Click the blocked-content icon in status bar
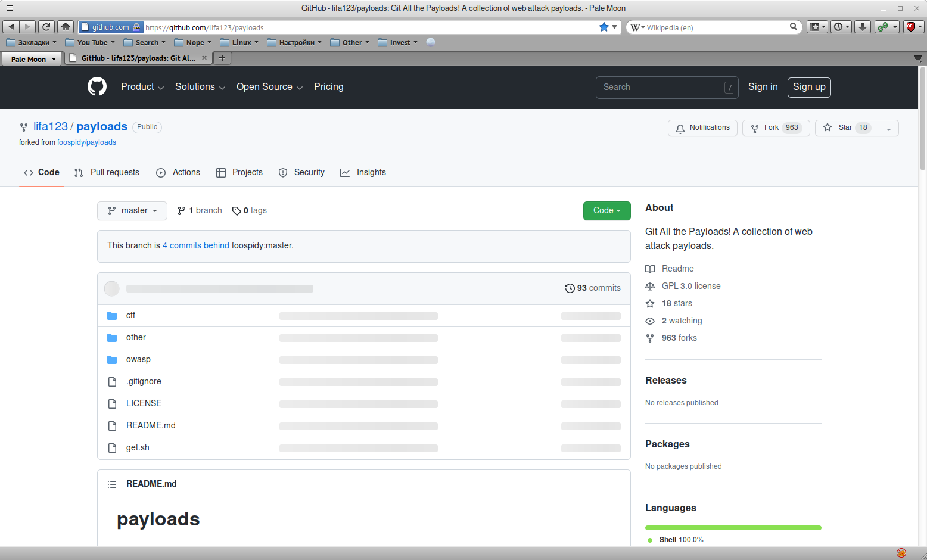The height and width of the screenshot is (560, 927). pyautogui.click(x=901, y=553)
